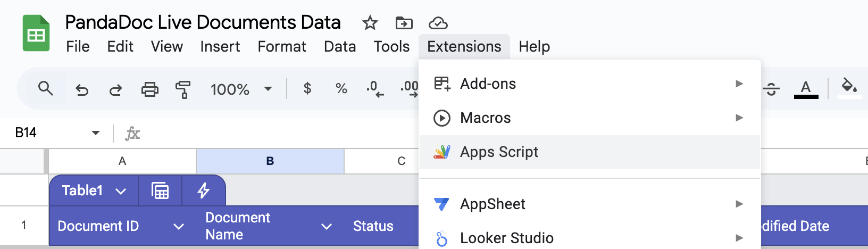The height and width of the screenshot is (249, 868).
Task: Open the Document ID column filter dropdown
Action: coord(179,226)
